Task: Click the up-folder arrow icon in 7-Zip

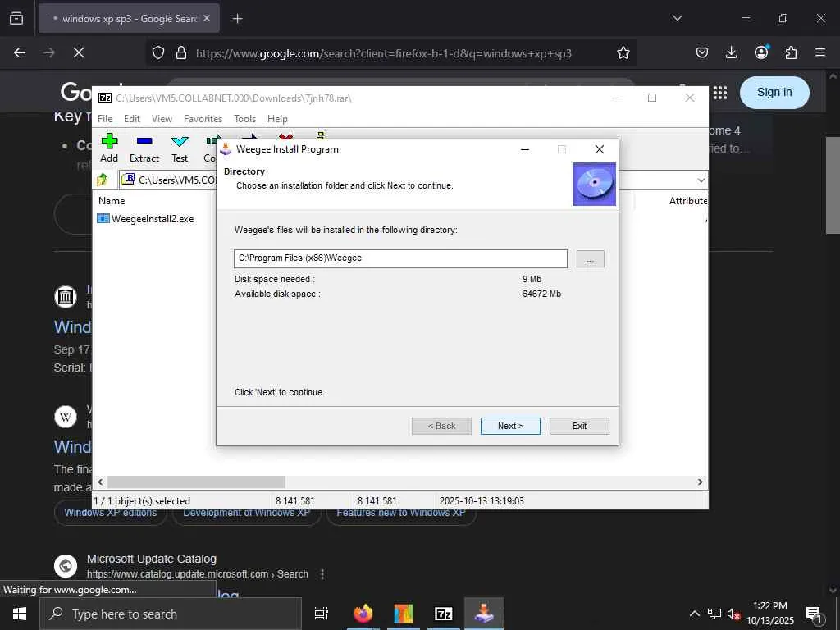Action: click(103, 180)
